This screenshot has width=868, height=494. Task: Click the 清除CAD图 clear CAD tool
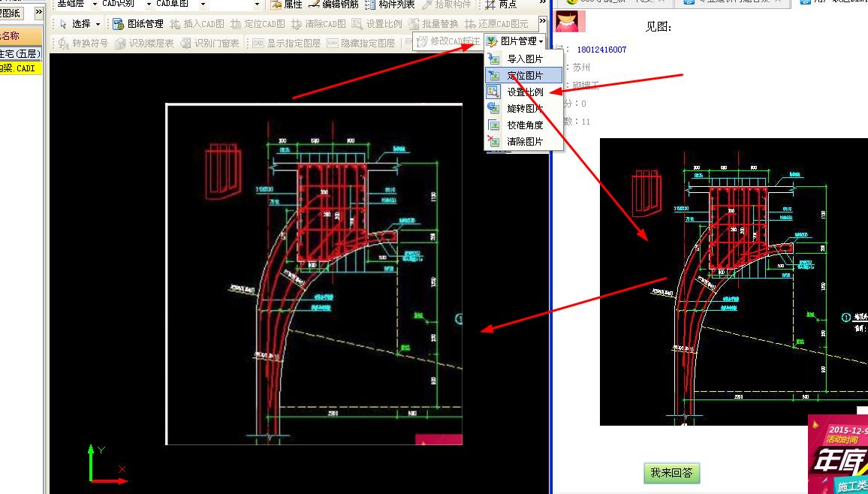click(318, 24)
